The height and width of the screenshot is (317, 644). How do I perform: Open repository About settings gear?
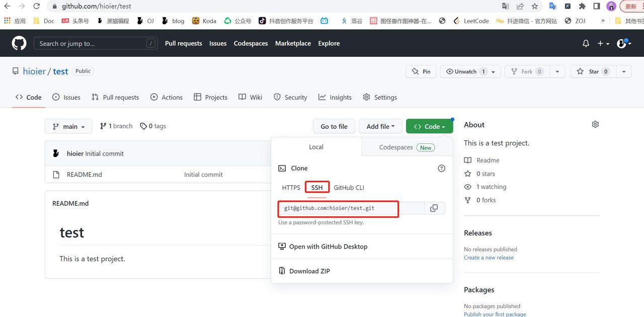tap(595, 124)
